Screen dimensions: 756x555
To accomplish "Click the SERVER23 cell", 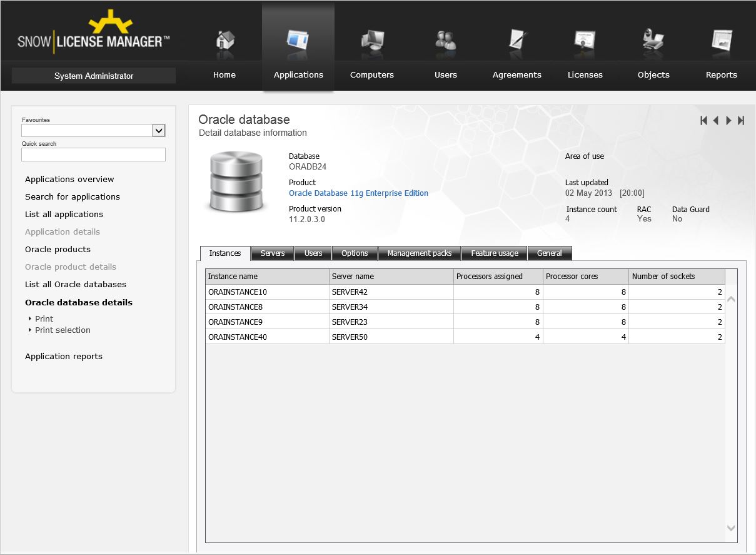I will click(x=391, y=322).
